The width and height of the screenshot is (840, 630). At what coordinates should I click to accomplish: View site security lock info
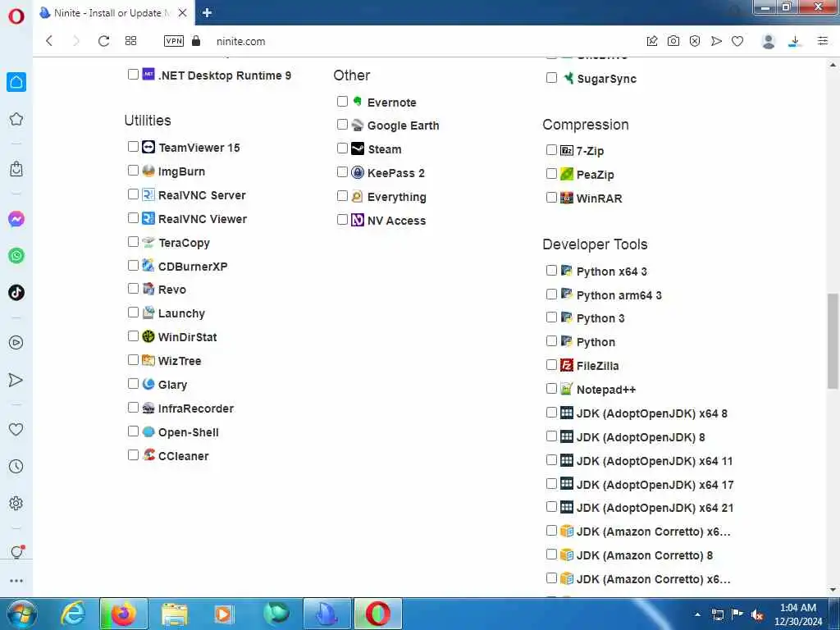[x=196, y=41]
